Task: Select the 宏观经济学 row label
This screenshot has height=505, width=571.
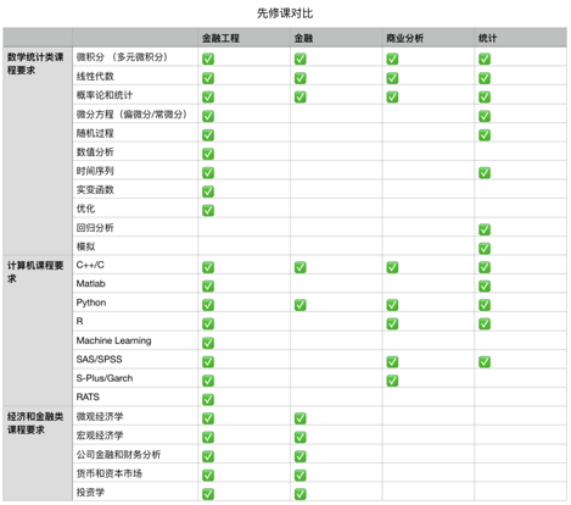Action: point(100,435)
